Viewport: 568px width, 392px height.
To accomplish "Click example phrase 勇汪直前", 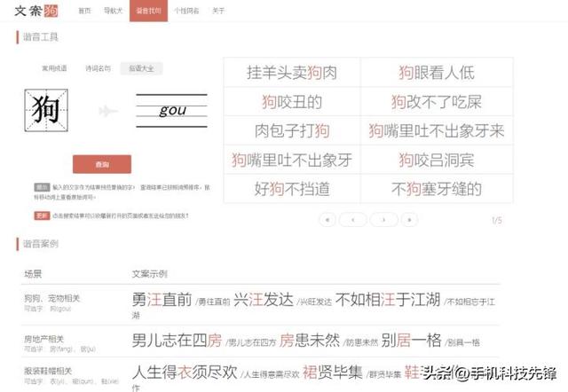I will [x=162, y=300].
